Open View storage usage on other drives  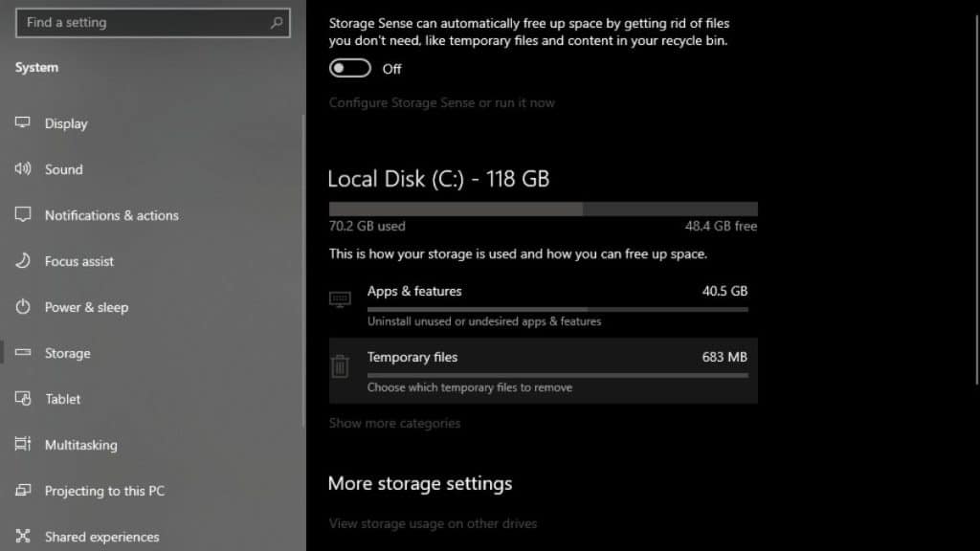point(433,523)
